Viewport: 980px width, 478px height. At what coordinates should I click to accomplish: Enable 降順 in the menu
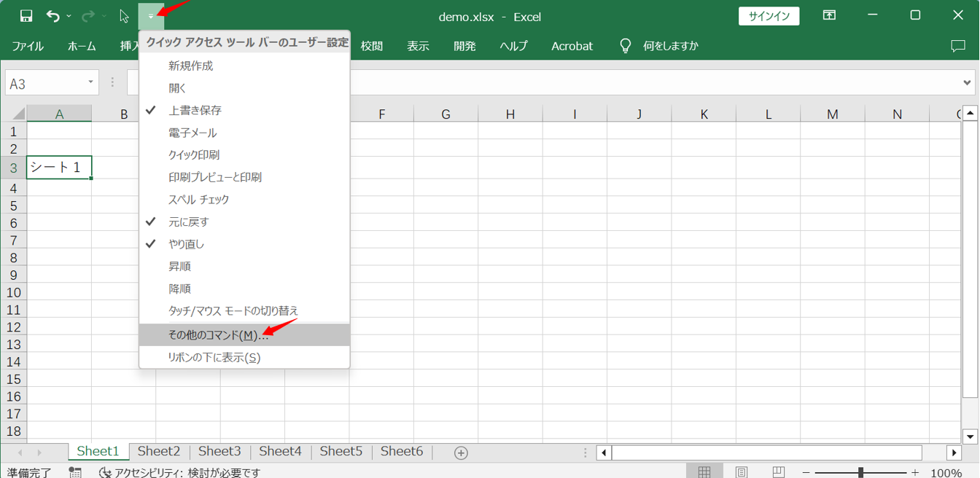pos(244,289)
